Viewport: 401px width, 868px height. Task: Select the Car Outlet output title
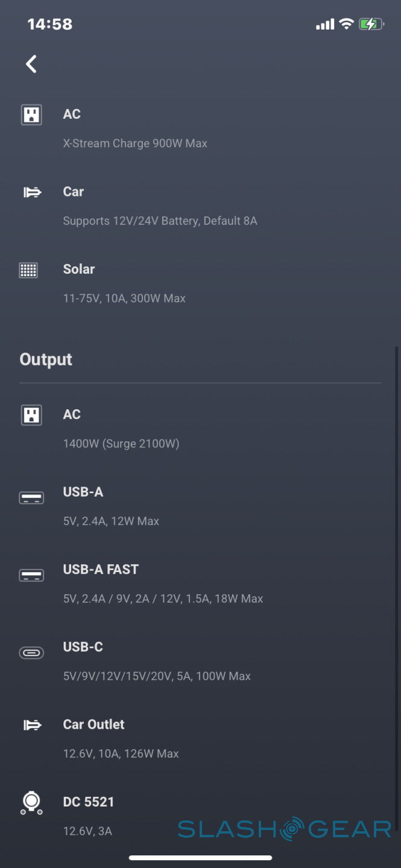pos(93,725)
